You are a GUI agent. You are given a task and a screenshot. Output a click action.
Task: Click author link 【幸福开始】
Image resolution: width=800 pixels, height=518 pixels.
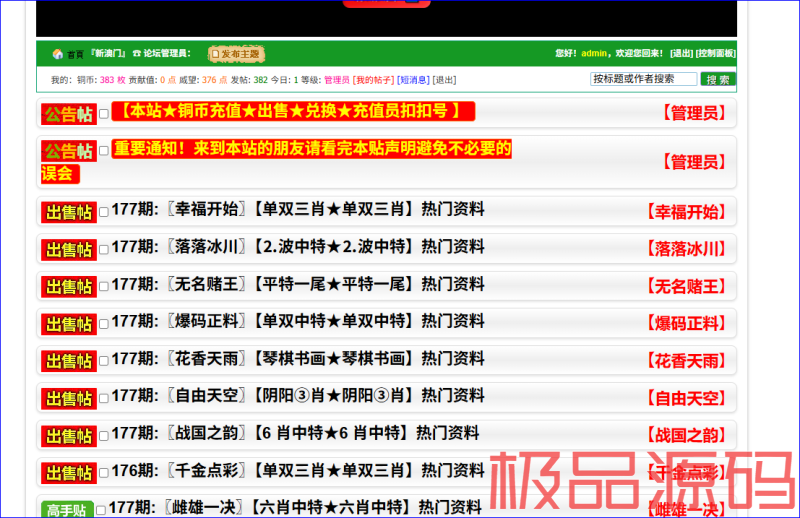click(x=686, y=212)
